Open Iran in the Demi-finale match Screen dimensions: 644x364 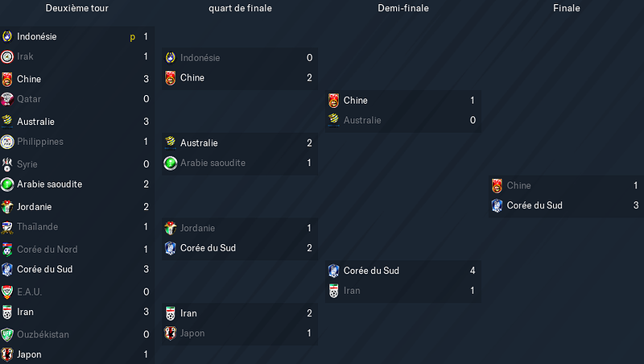click(352, 291)
